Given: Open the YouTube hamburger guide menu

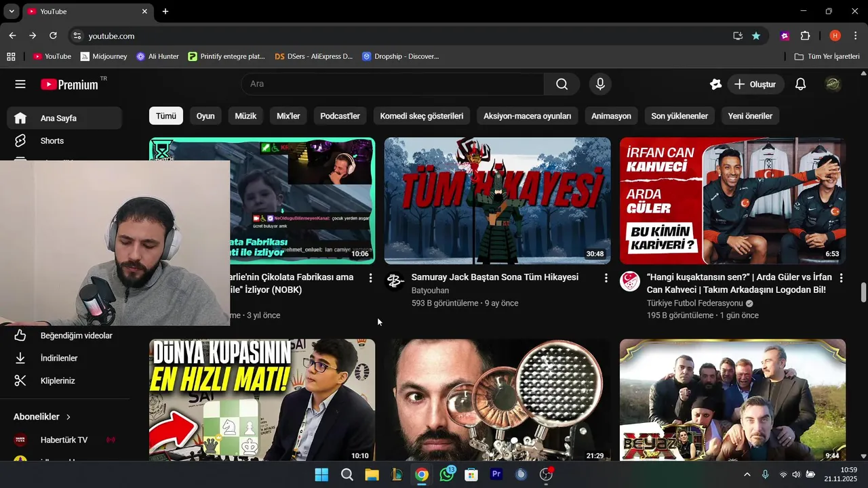Looking at the screenshot, I should tap(20, 84).
